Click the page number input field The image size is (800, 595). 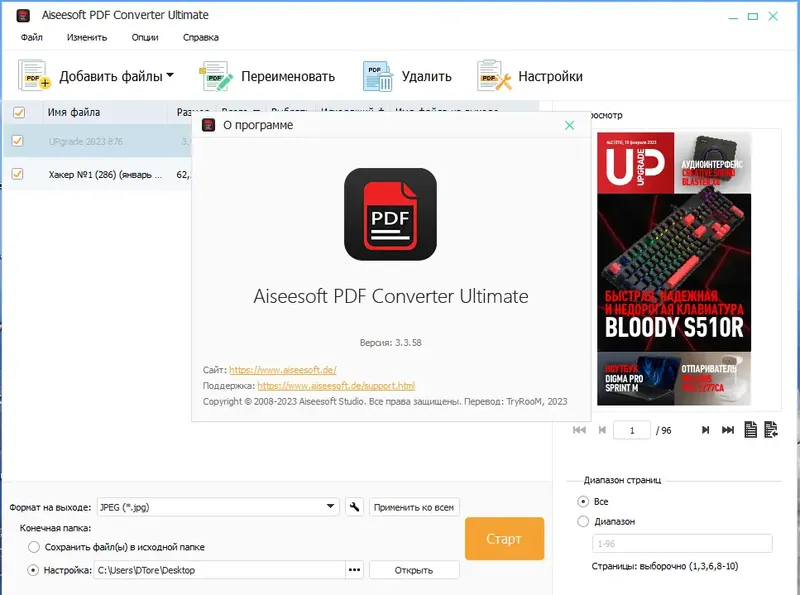[x=633, y=430]
